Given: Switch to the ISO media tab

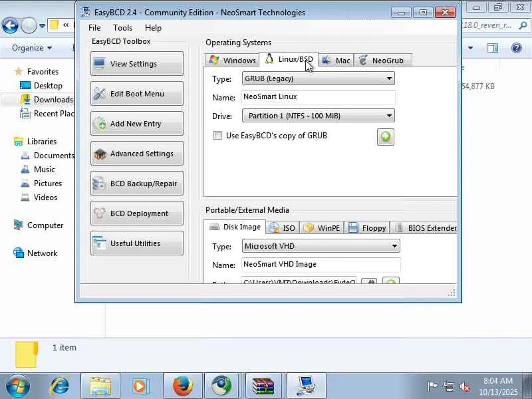Looking at the screenshot, I should pyautogui.click(x=283, y=228).
